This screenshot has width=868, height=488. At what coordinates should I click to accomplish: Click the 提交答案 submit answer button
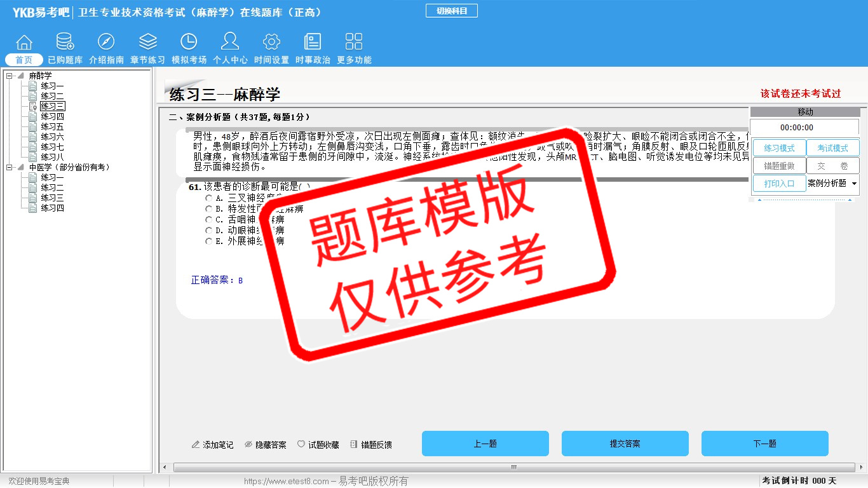pyautogui.click(x=625, y=444)
